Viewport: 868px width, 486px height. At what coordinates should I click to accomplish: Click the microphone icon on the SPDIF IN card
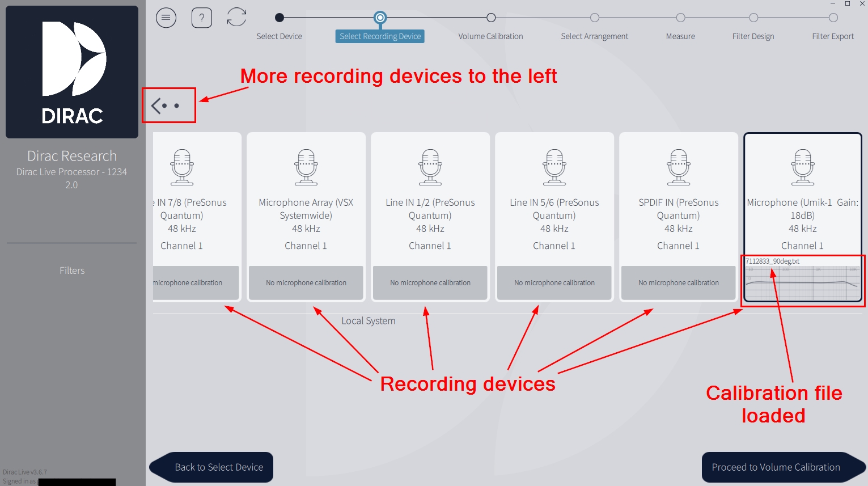678,166
